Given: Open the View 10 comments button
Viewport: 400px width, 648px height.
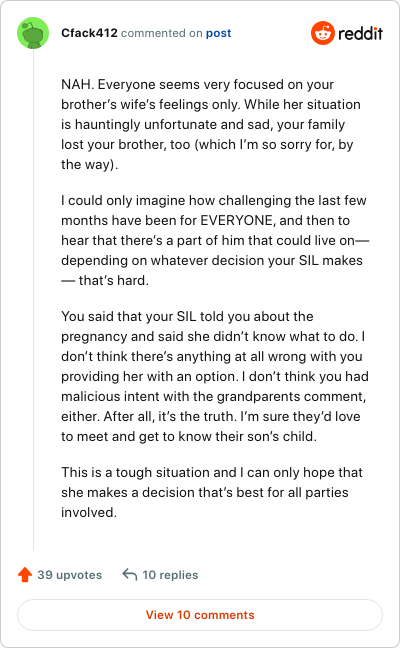Looking at the screenshot, I should pyautogui.click(x=200, y=615).
